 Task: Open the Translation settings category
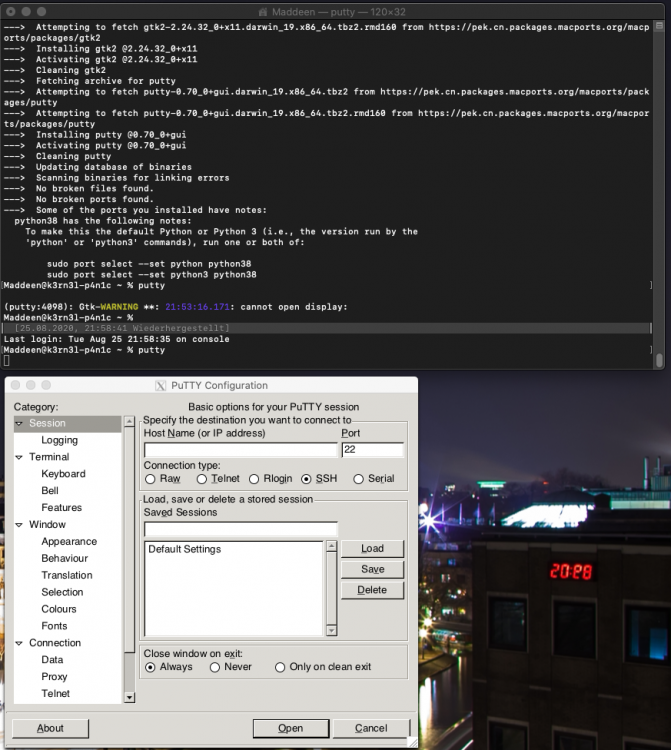tap(67, 575)
